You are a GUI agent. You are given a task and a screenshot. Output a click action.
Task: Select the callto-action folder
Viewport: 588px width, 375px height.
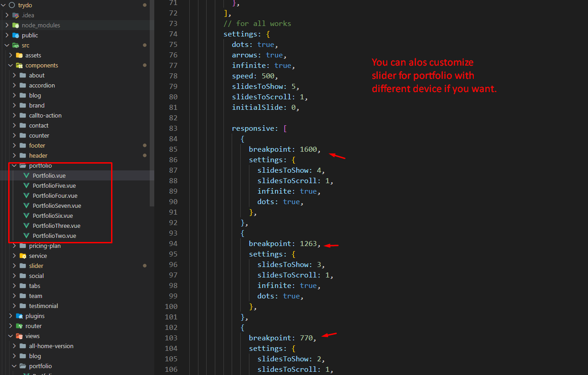(x=45, y=115)
